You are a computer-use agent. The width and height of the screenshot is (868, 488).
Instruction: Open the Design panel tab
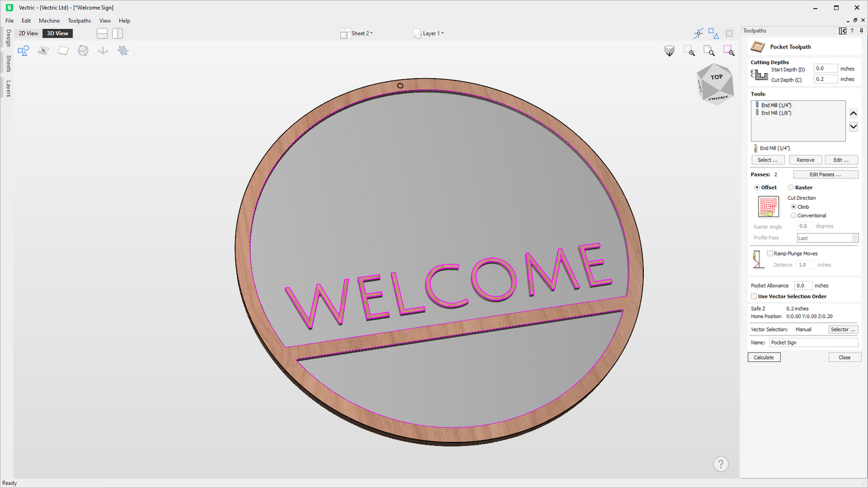[8, 39]
